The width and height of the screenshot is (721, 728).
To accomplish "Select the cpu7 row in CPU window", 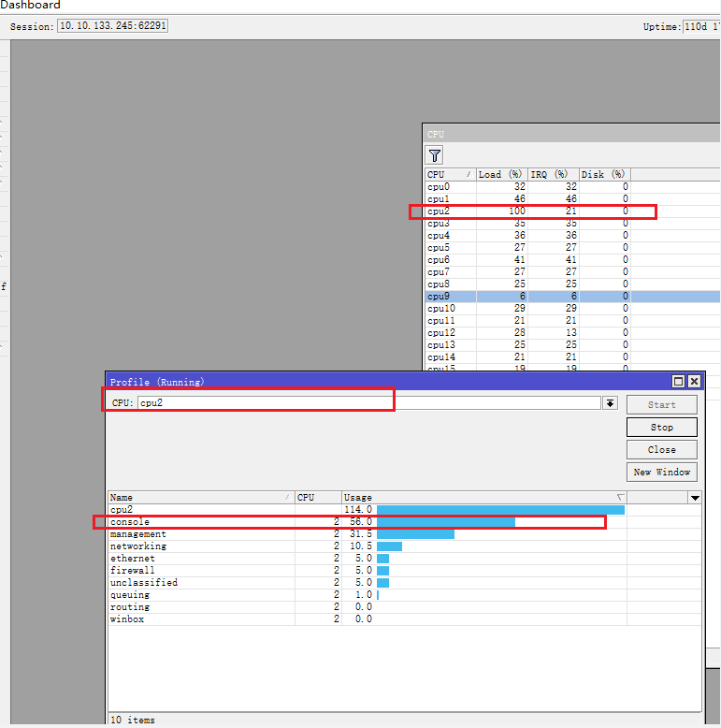I will pos(572,271).
